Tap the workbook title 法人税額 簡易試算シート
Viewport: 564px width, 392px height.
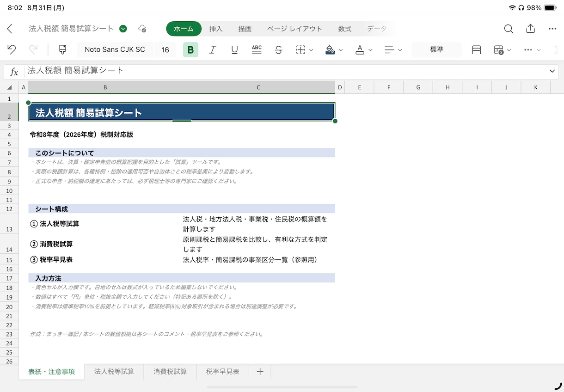pyautogui.click(x=71, y=29)
